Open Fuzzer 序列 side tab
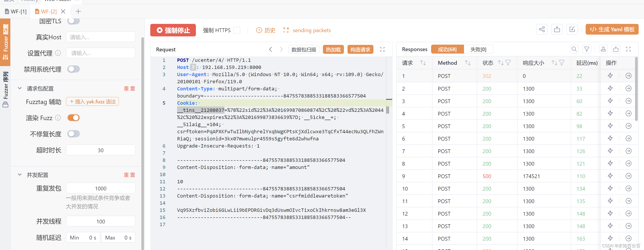Screen dimensions: 644x250 5,89
